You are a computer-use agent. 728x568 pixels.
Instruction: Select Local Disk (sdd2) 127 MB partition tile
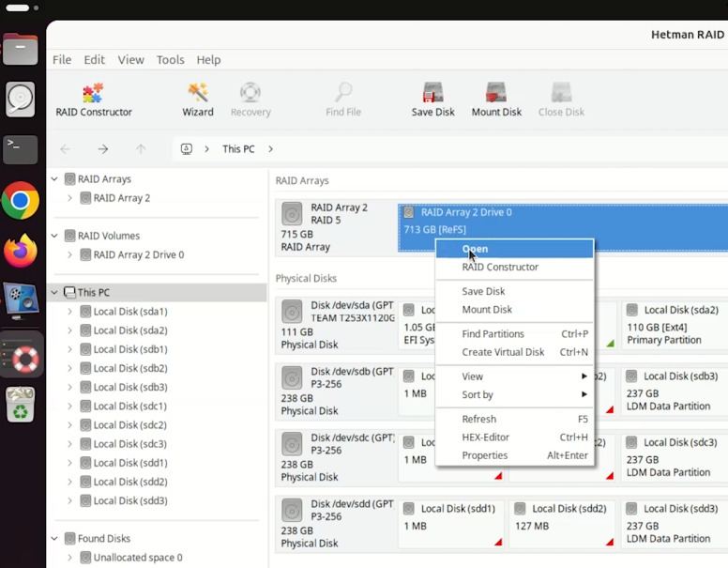click(x=562, y=524)
